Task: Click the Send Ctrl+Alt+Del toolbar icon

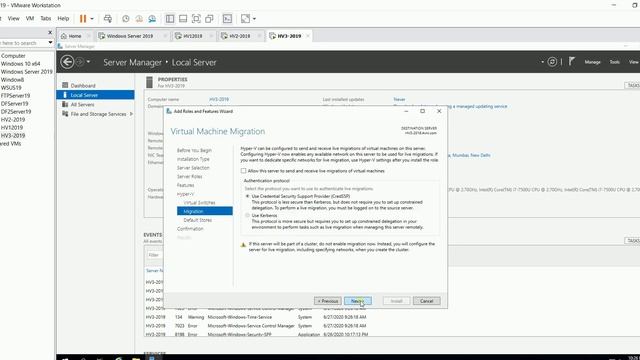Action: click(x=108, y=19)
